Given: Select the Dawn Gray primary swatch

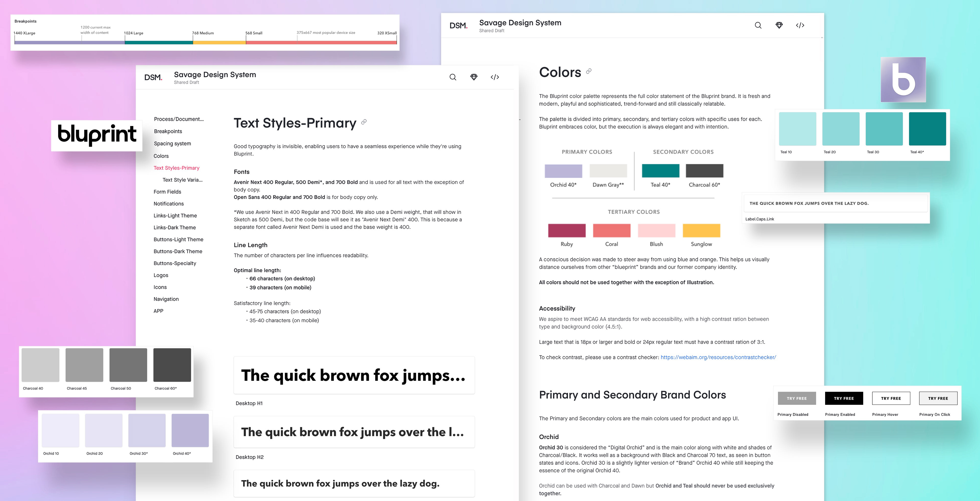Looking at the screenshot, I should (x=608, y=171).
